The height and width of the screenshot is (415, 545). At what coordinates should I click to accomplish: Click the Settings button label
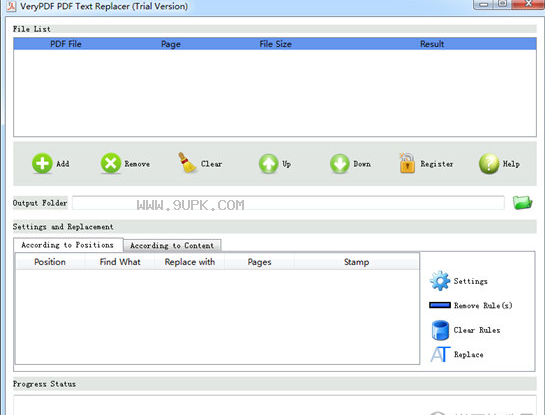(471, 281)
